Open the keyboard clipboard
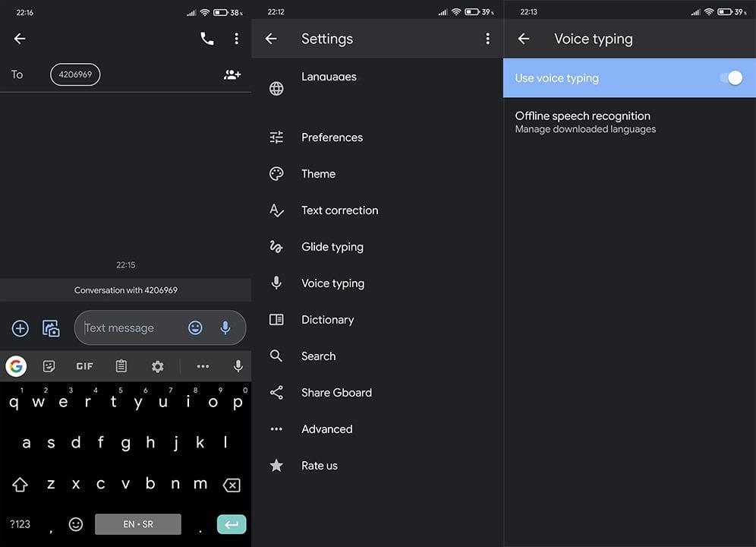The height and width of the screenshot is (547, 756). point(121,366)
